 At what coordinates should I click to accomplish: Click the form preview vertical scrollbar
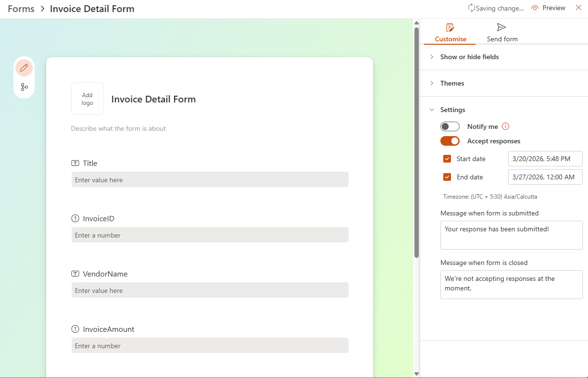pyautogui.click(x=416, y=144)
